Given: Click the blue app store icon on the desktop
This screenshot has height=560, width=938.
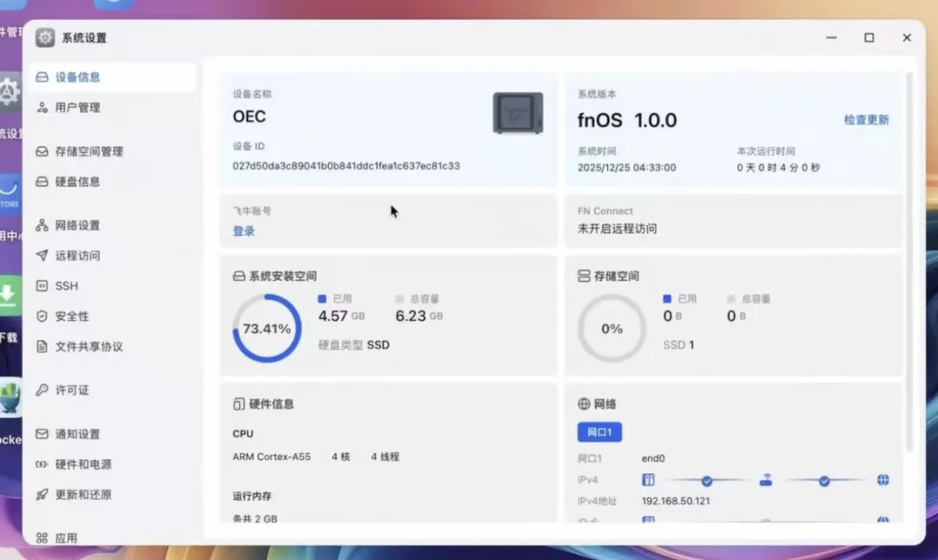Looking at the screenshot, I should click(x=9, y=192).
